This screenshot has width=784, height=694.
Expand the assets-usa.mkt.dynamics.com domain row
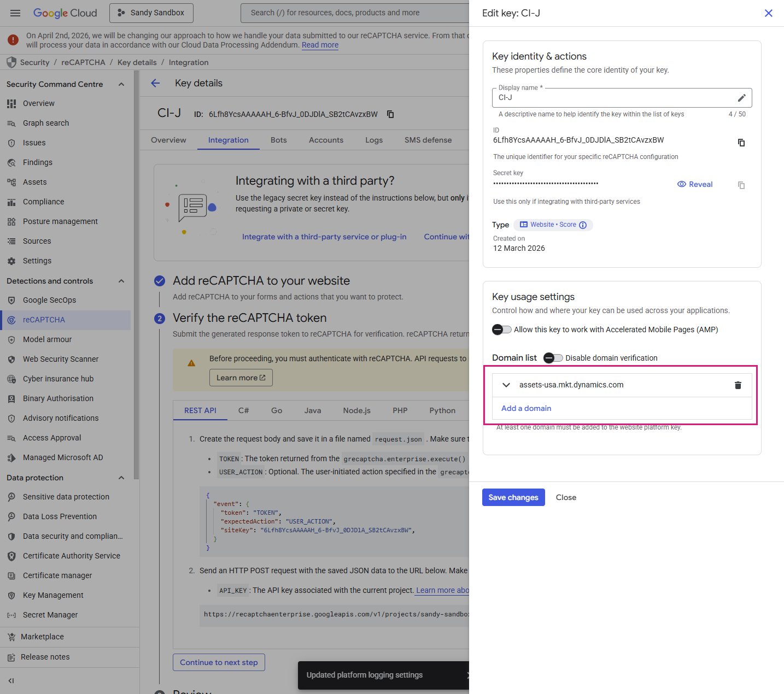click(506, 385)
